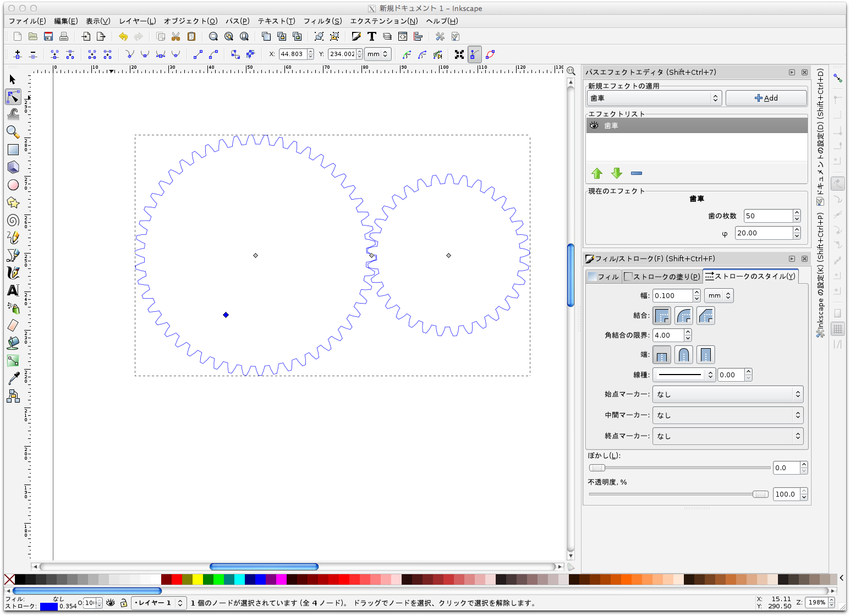Click the Insert new node icon

click(x=18, y=54)
